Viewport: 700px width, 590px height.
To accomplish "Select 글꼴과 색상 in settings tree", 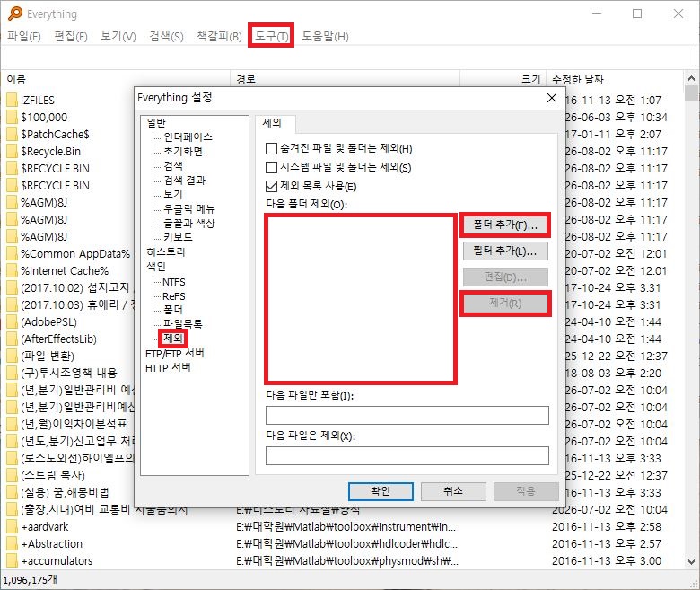I will click(x=188, y=223).
